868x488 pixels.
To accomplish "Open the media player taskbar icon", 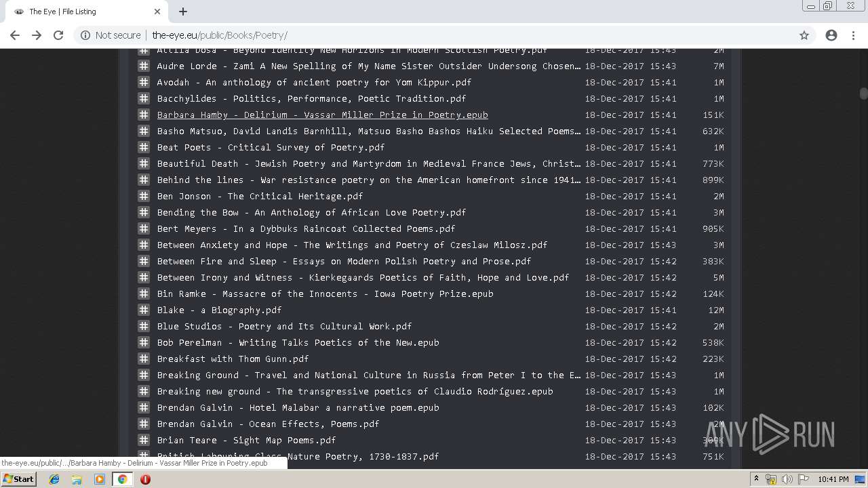I will 100,479.
